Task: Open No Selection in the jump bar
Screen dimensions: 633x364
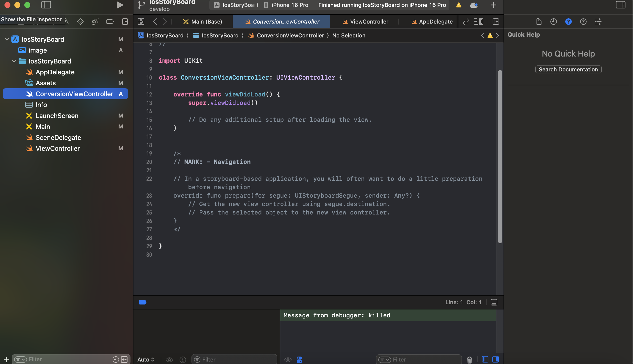Action: pos(349,35)
